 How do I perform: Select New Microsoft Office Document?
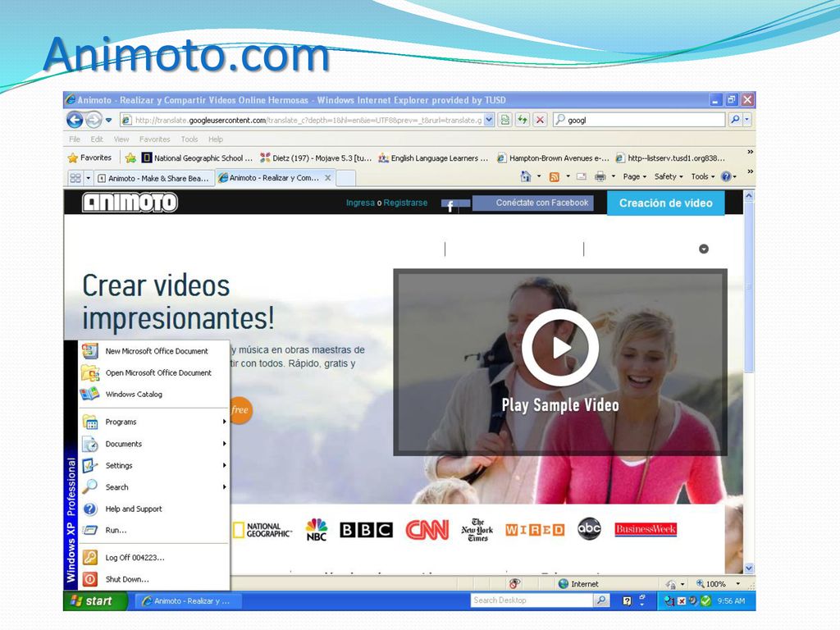click(x=154, y=351)
